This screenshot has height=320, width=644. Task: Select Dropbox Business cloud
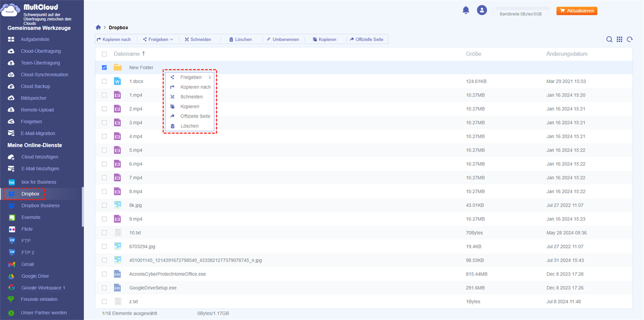click(41, 206)
